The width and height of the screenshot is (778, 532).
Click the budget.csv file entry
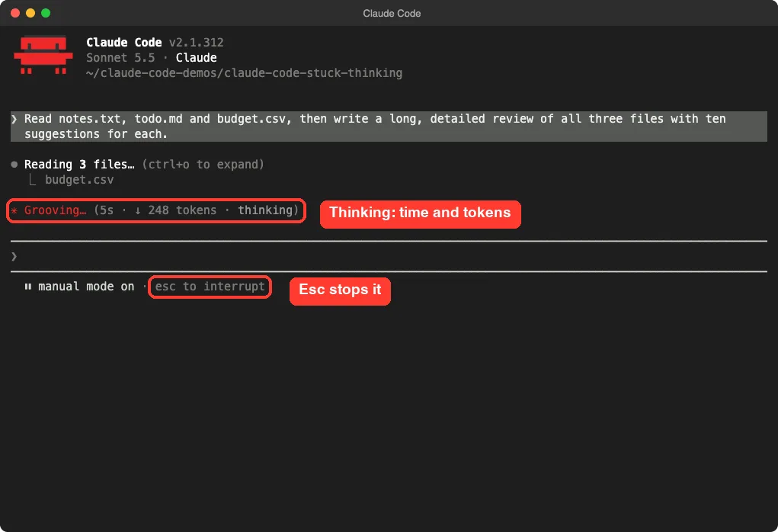[79, 180]
